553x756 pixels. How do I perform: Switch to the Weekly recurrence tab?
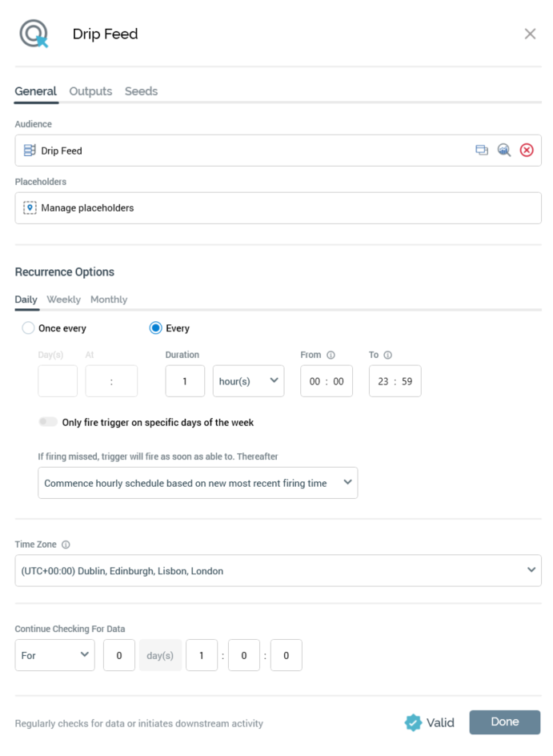coord(63,300)
